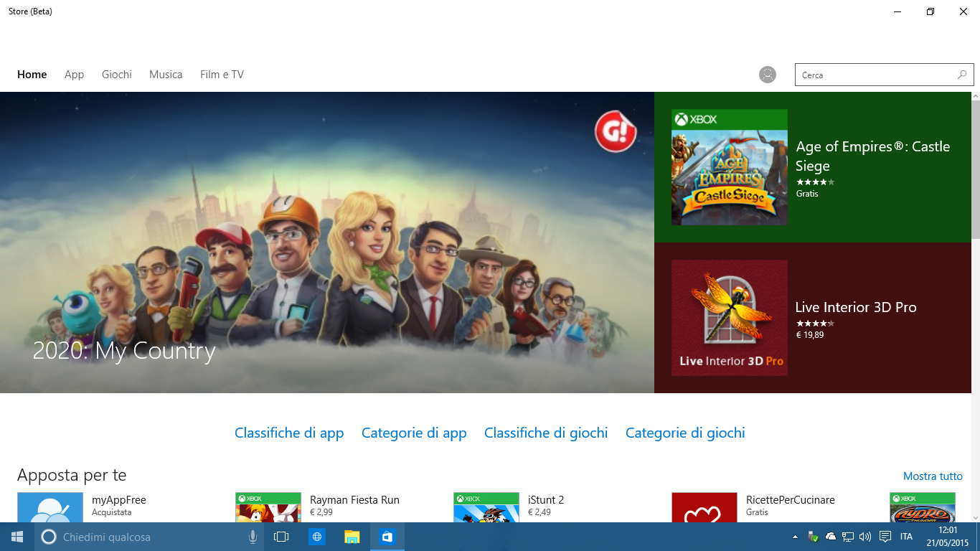Open File Explorer from the taskbar
Viewport: 980px width, 551px height.
pyautogui.click(x=352, y=537)
